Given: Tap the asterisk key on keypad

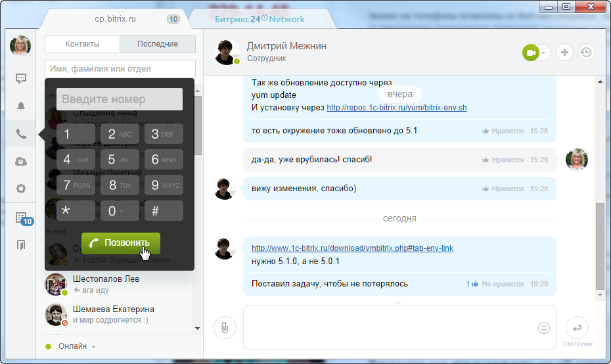Looking at the screenshot, I should [x=76, y=211].
